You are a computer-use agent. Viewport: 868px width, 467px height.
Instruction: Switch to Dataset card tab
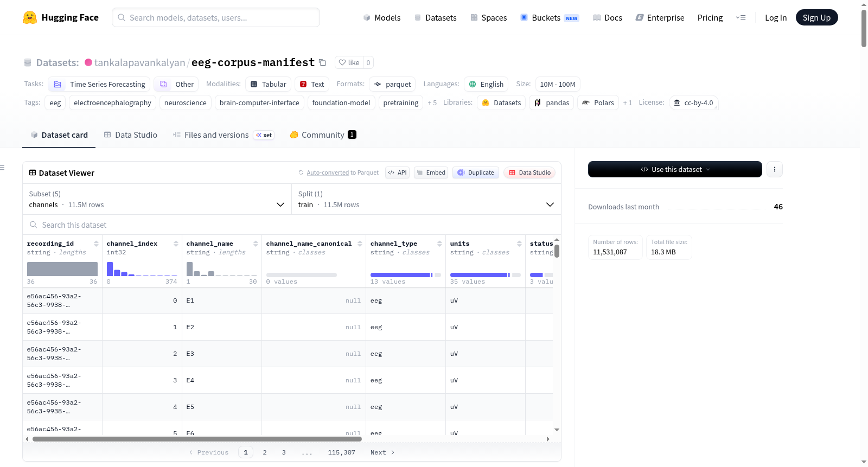click(x=59, y=135)
